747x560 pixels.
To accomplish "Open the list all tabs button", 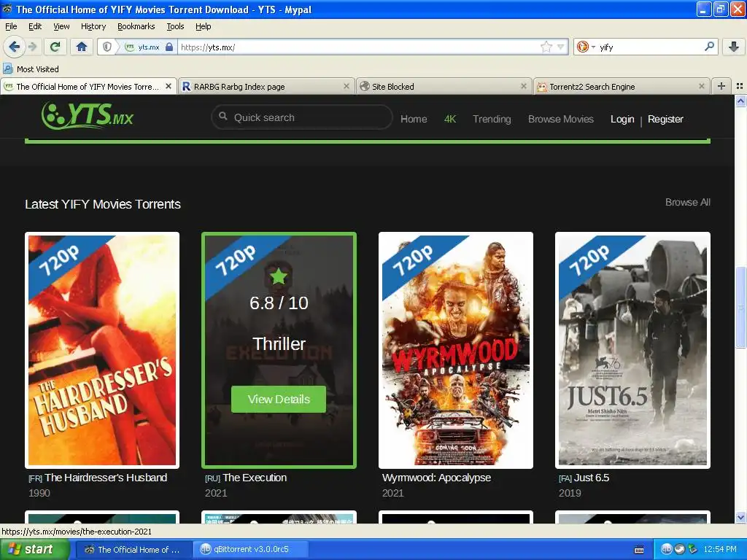I will pos(740,86).
